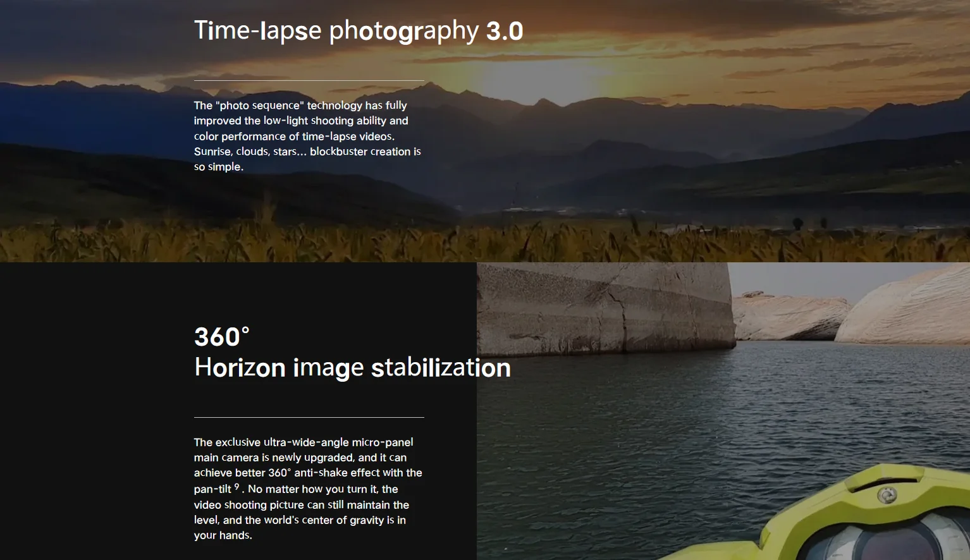The width and height of the screenshot is (970, 560).
Task: Click the large "360°" heading text
Action: [x=221, y=337]
